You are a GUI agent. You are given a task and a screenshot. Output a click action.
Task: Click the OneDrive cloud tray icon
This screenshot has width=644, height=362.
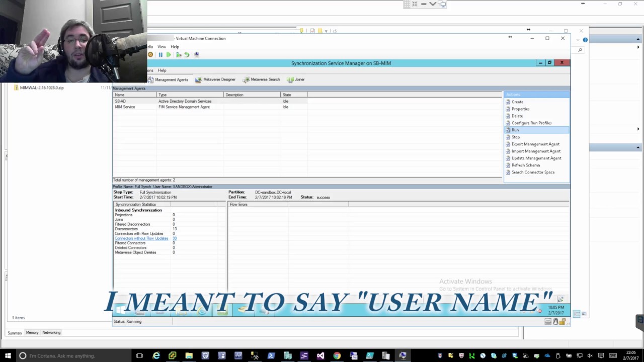[547, 356]
